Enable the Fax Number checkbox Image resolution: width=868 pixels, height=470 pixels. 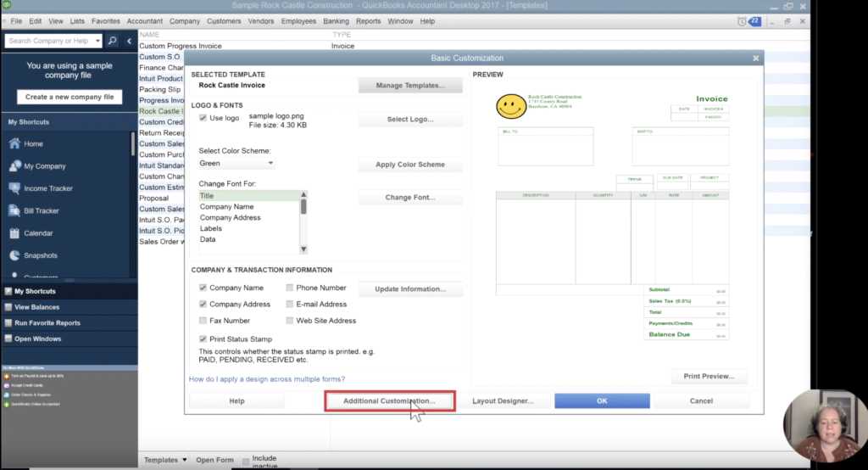203,321
